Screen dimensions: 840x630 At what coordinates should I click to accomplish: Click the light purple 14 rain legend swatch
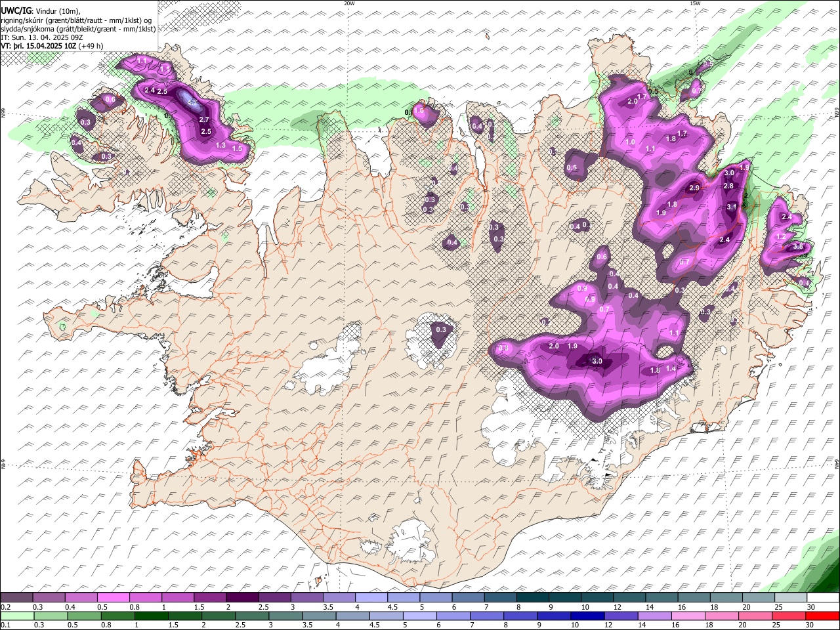654,616
